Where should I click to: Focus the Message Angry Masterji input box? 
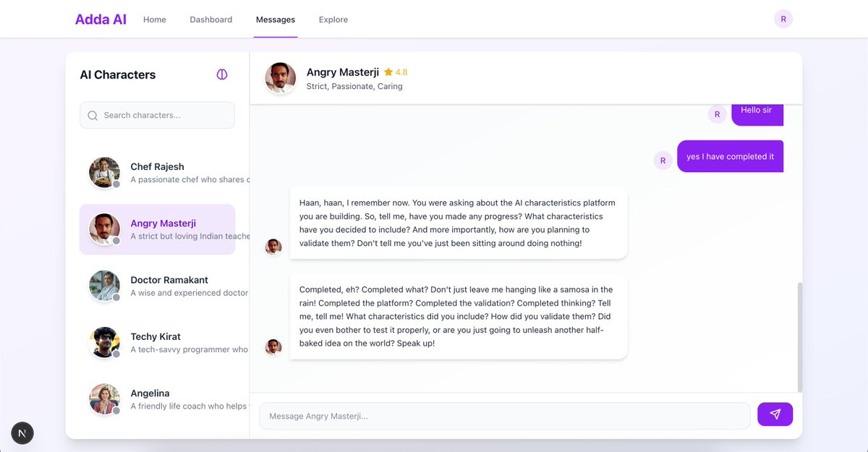[x=505, y=416]
